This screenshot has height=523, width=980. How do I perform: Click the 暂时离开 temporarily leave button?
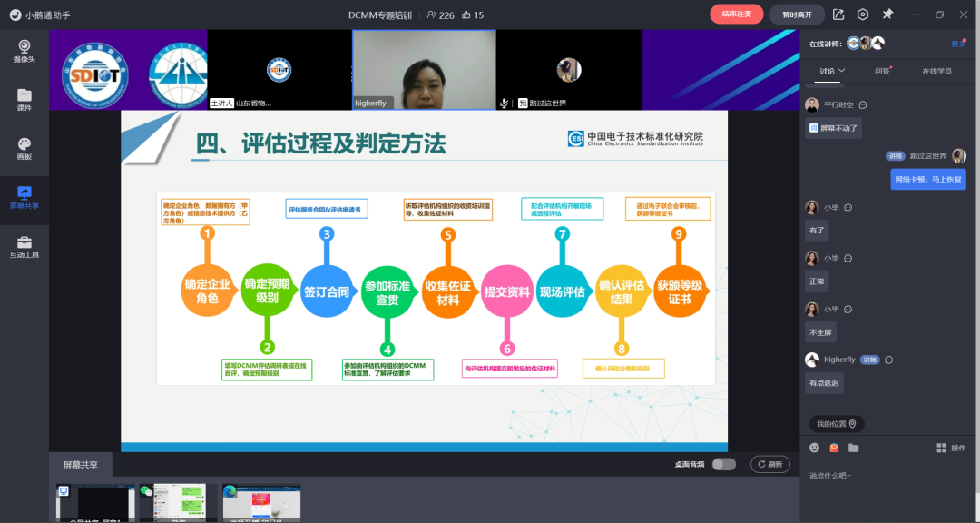point(797,15)
